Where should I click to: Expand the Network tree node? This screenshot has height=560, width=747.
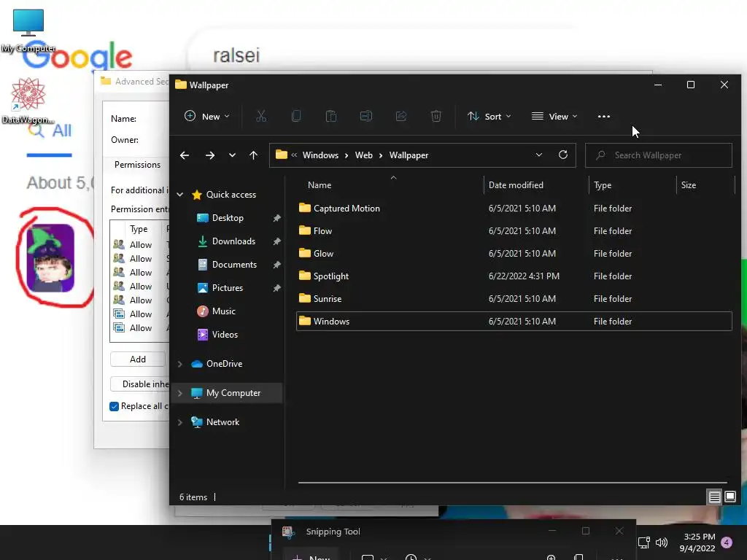pos(180,422)
